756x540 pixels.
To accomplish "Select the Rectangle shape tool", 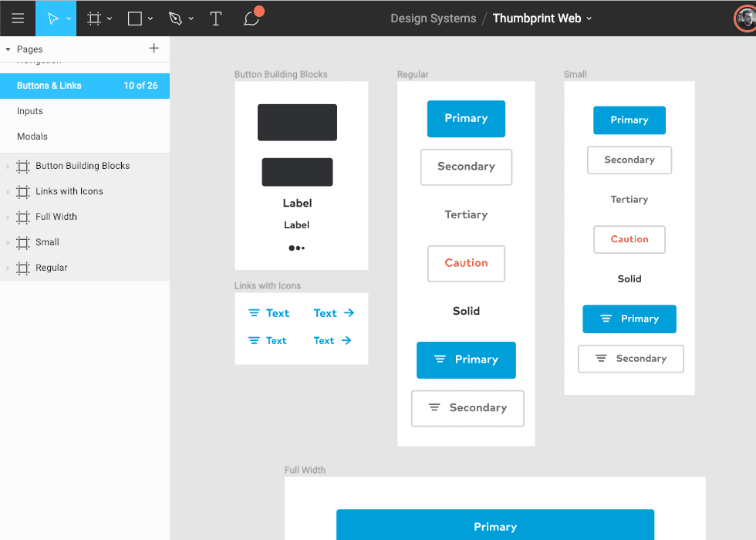I will (x=134, y=18).
